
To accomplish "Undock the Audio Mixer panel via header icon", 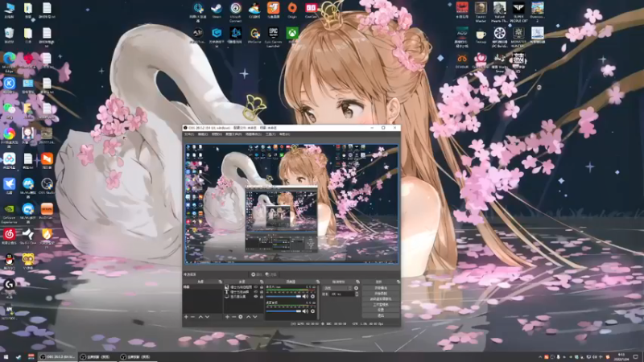I will 318,282.
